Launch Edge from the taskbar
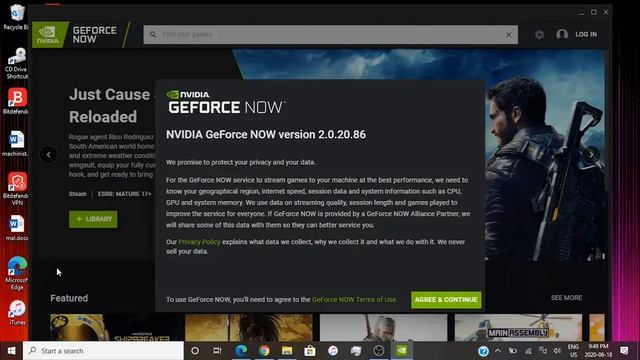Viewport: 640px width, 360px height. [x=241, y=351]
